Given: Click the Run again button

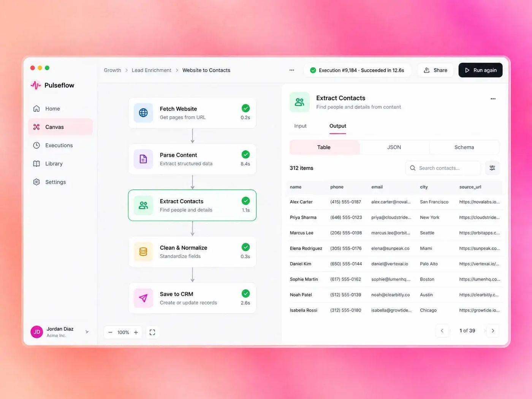Looking at the screenshot, I should pos(480,70).
